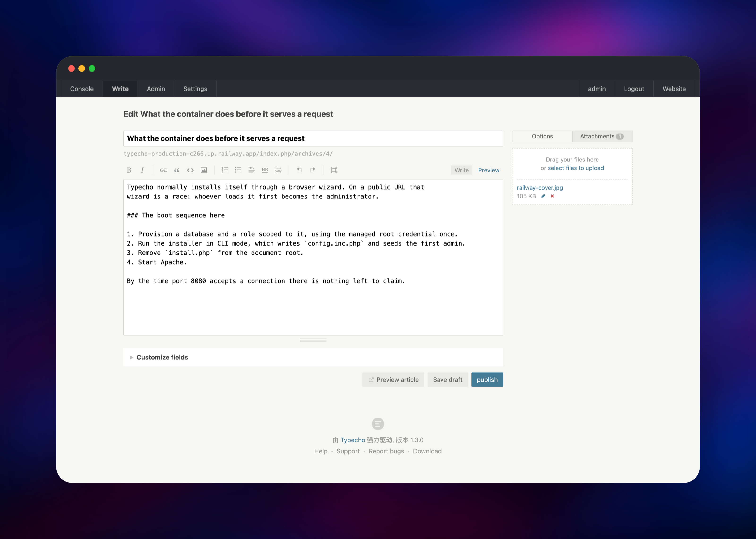Toggle italic formatting icon
The height and width of the screenshot is (539, 756).
pos(142,170)
